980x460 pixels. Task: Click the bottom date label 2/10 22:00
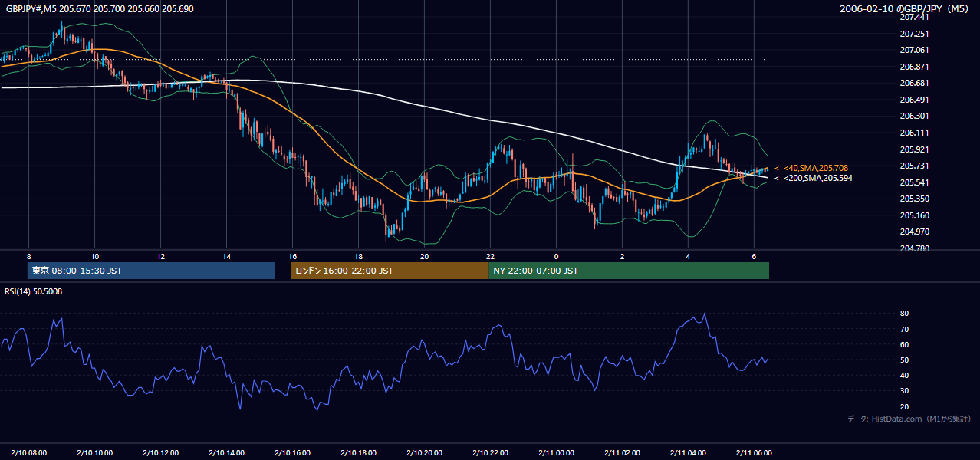click(x=490, y=453)
